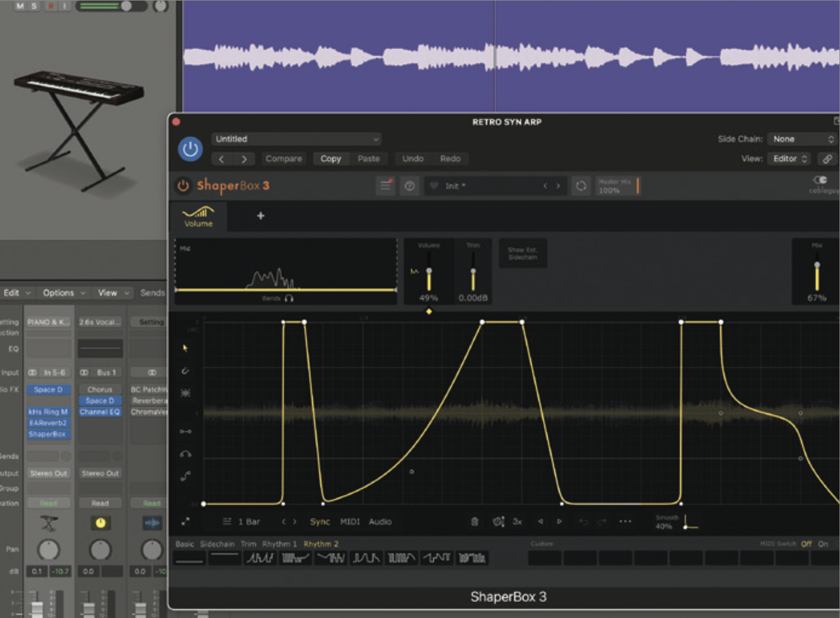Select the pencil curve-drawing tool

pyautogui.click(x=185, y=370)
